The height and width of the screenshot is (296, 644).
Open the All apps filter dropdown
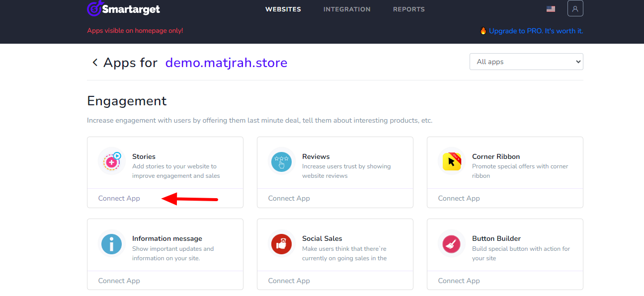(x=526, y=62)
